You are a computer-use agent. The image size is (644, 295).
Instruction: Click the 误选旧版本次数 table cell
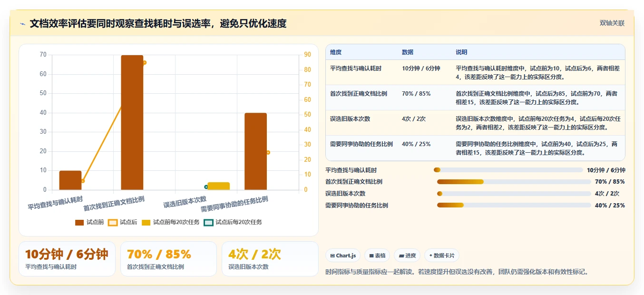click(x=361, y=123)
